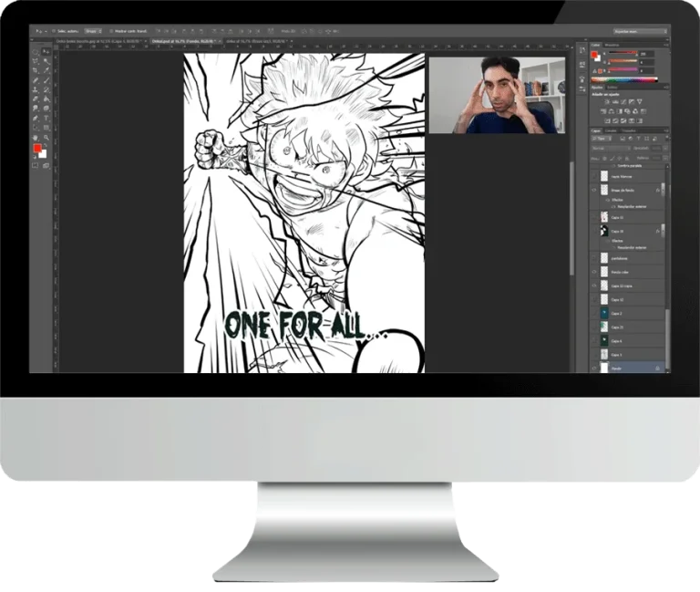Filter layers by type layers icon

[638, 139]
